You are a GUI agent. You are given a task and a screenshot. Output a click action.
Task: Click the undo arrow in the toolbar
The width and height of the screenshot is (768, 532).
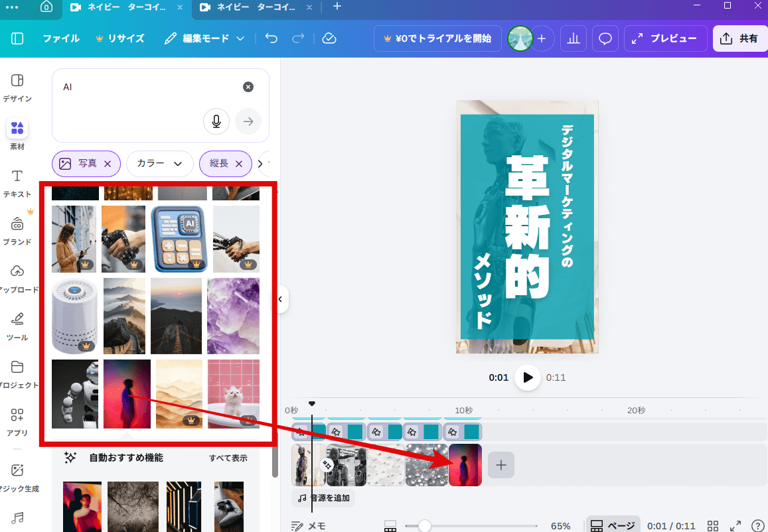pos(271,38)
